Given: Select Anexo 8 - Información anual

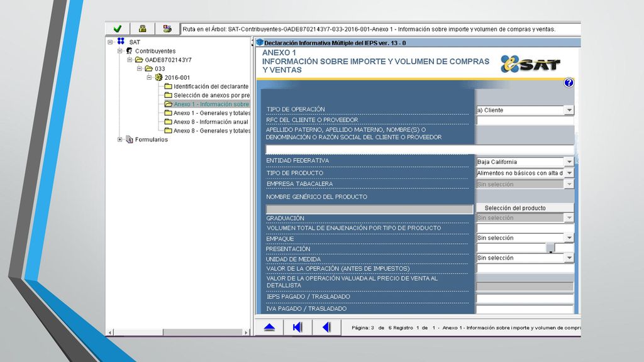Looking at the screenshot, I should coord(211,122).
